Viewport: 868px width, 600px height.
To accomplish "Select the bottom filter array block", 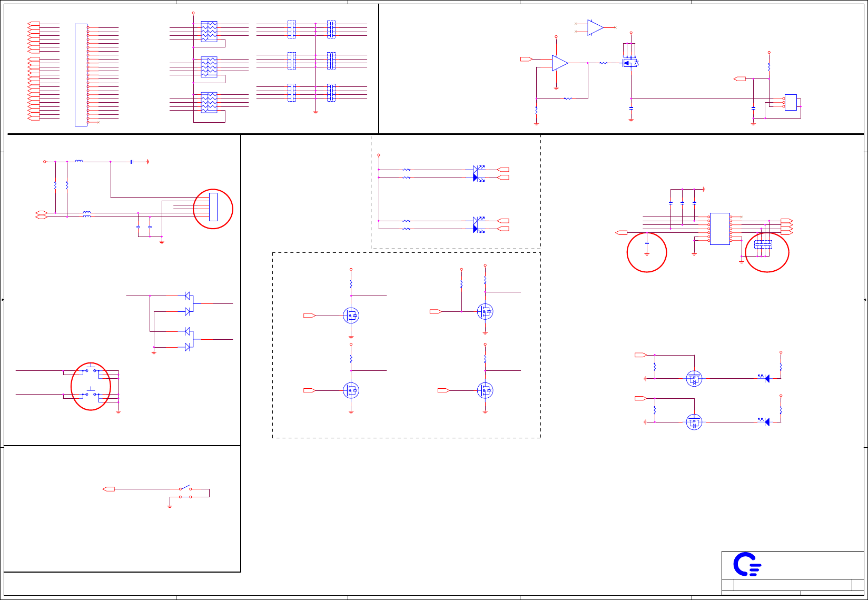I will 209,102.
